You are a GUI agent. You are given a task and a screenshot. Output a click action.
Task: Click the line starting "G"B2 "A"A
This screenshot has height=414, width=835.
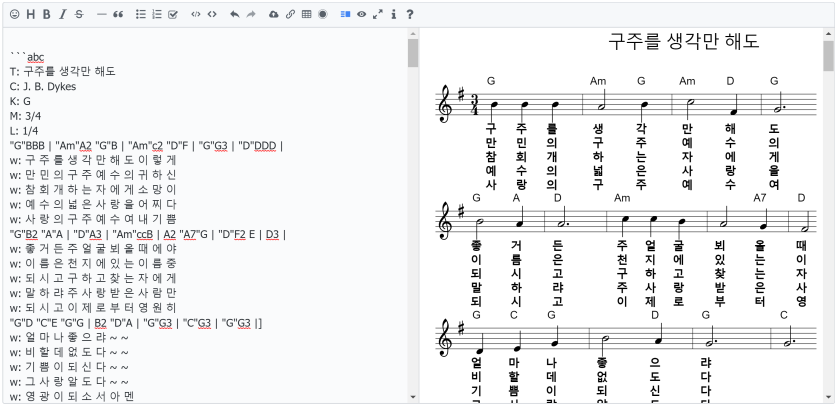(148, 234)
